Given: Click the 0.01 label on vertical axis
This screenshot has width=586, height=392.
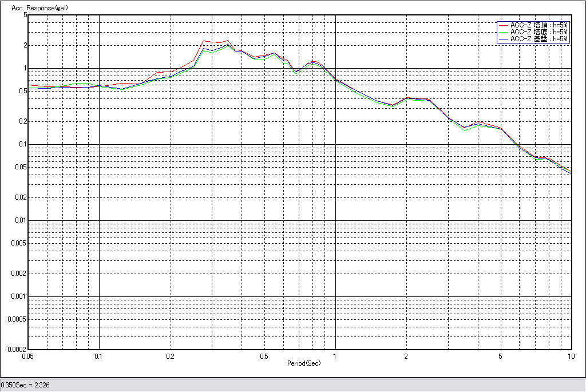Looking at the screenshot, I should click(x=21, y=220).
